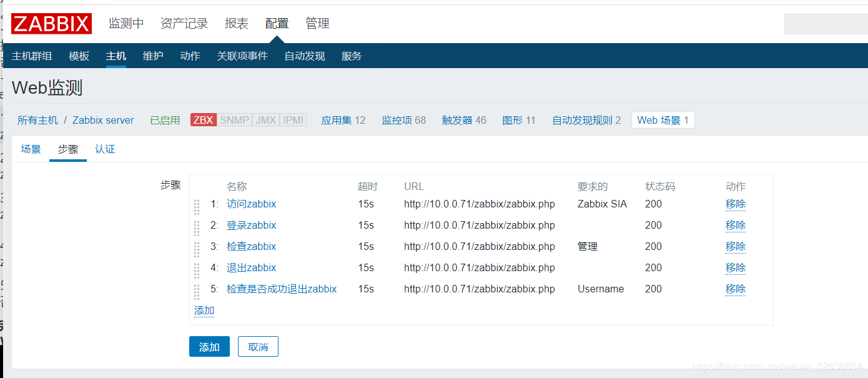The image size is (868, 378).
Task: Click the search box at top right
Action: [x=826, y=24]
